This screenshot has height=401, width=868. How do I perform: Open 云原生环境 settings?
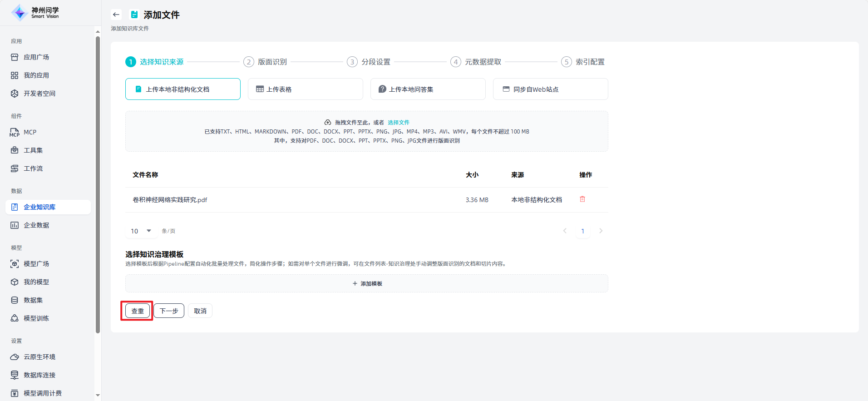[x=39, y=357]
